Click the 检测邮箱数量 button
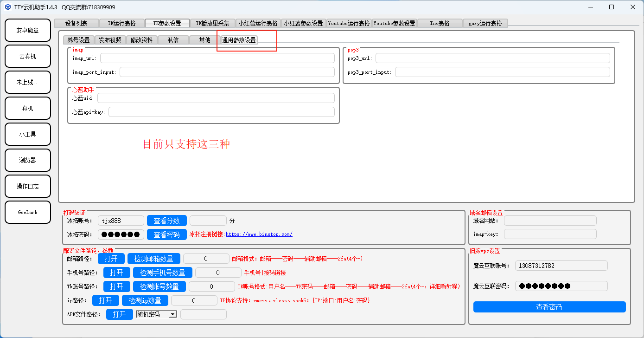Image resolution: width=644 pixels, height=338 pixels. click(154, 259)
